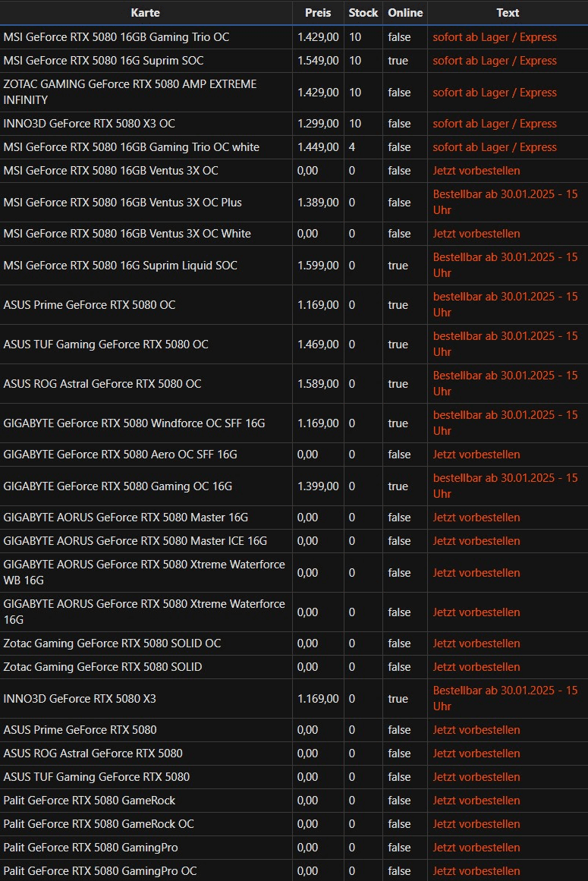Select ZOTAC GAMING RTX 5080 AMP EXTREME INFINITY
The image size is (588, 881).
click(130, 92)
